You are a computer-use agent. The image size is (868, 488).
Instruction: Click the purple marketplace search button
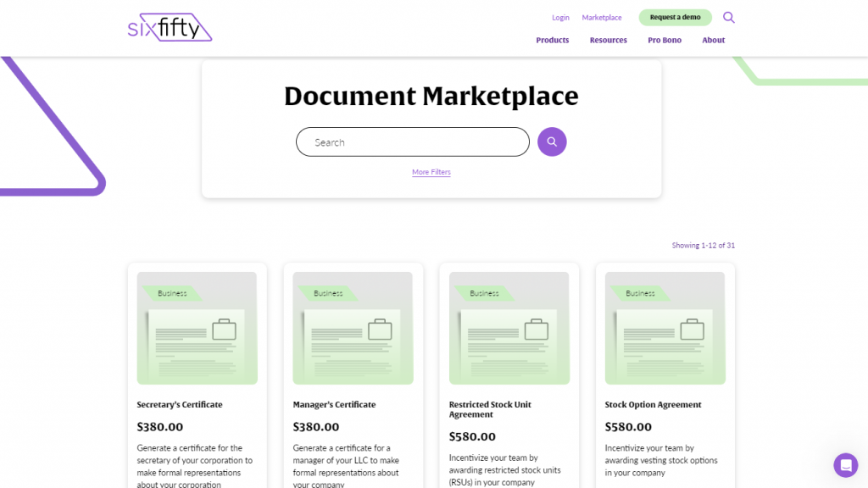point(551,141)
